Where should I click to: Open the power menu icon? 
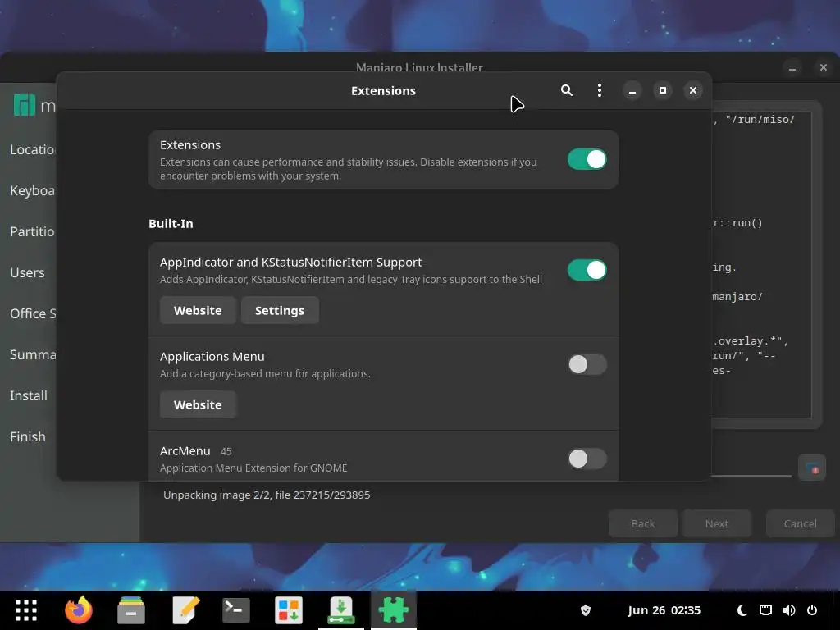[x=812, y=610]
